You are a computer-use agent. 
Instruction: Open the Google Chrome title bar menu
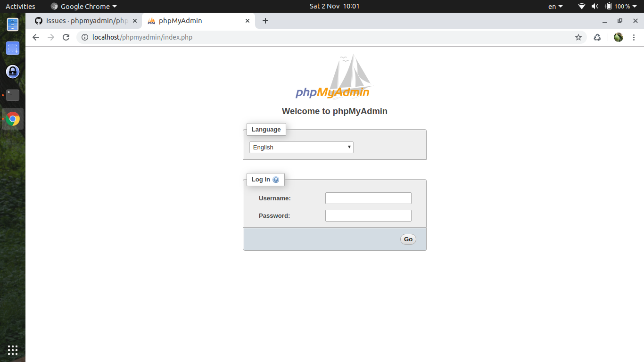point(83,6)
